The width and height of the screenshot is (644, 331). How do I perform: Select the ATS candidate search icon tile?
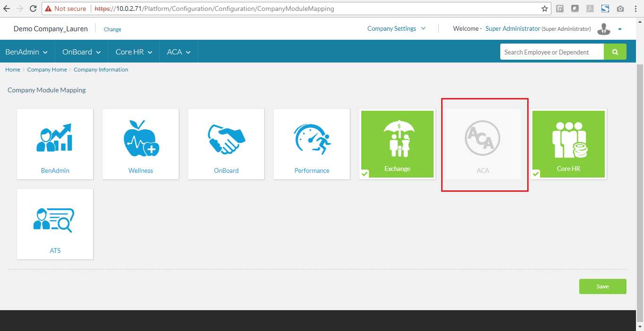click(55, 219)
